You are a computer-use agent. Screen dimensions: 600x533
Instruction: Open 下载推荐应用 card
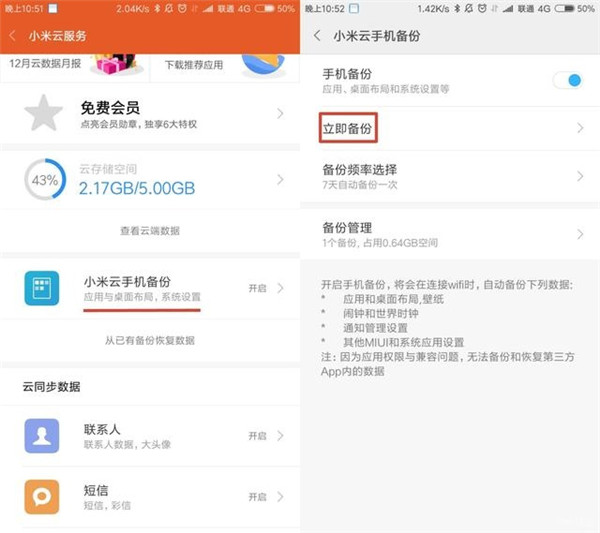tap(225, 68)
